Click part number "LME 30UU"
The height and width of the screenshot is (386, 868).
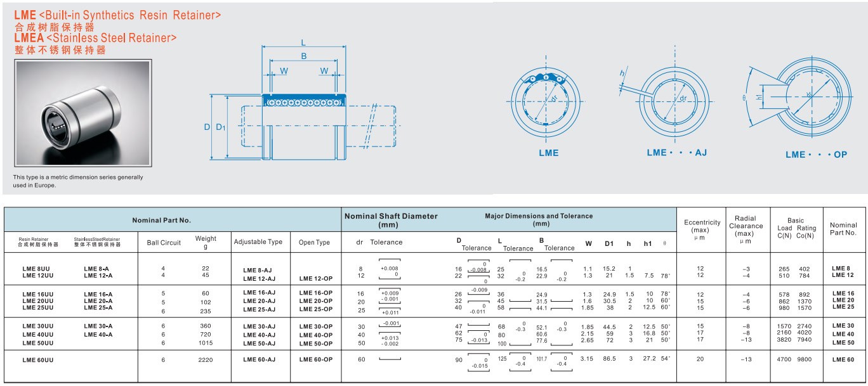tap(38, 326)
